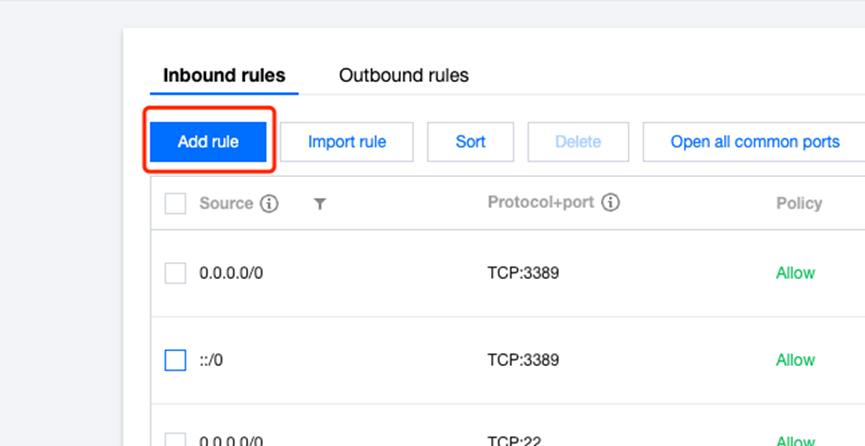Check the 0.0.0.0/0 TCP:3389 rule checkbox

tap(175, 273)
